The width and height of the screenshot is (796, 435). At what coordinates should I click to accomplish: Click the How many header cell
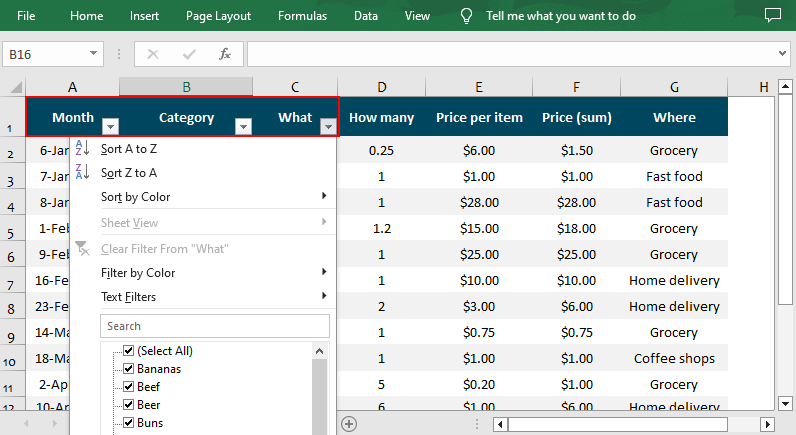click(381, 117)
